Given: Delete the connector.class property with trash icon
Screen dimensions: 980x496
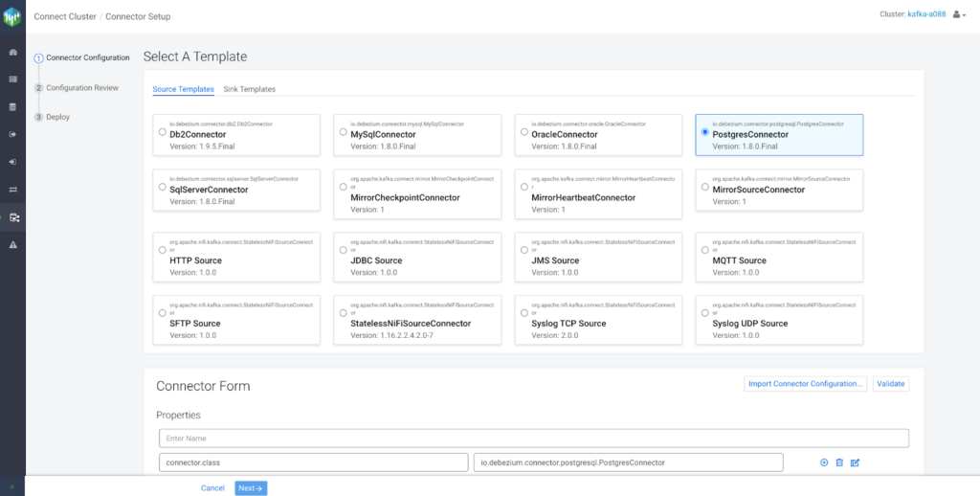Looking at the screenshot, I should (839, 462).
